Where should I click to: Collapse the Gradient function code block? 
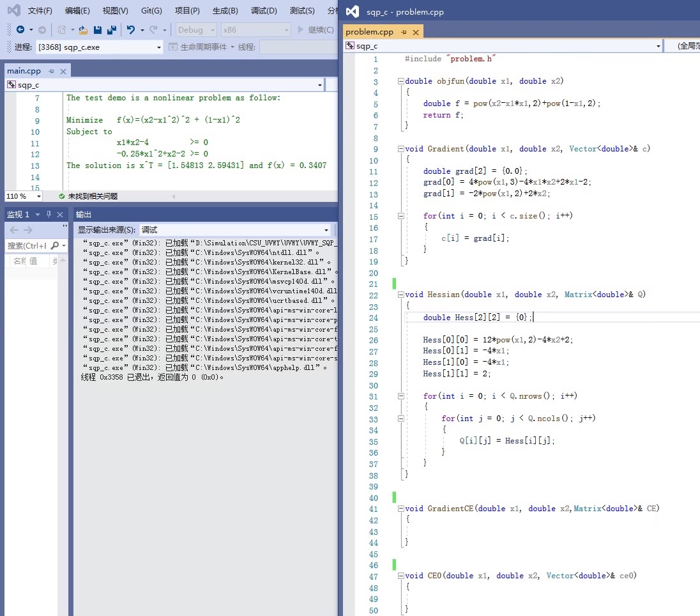401,149
